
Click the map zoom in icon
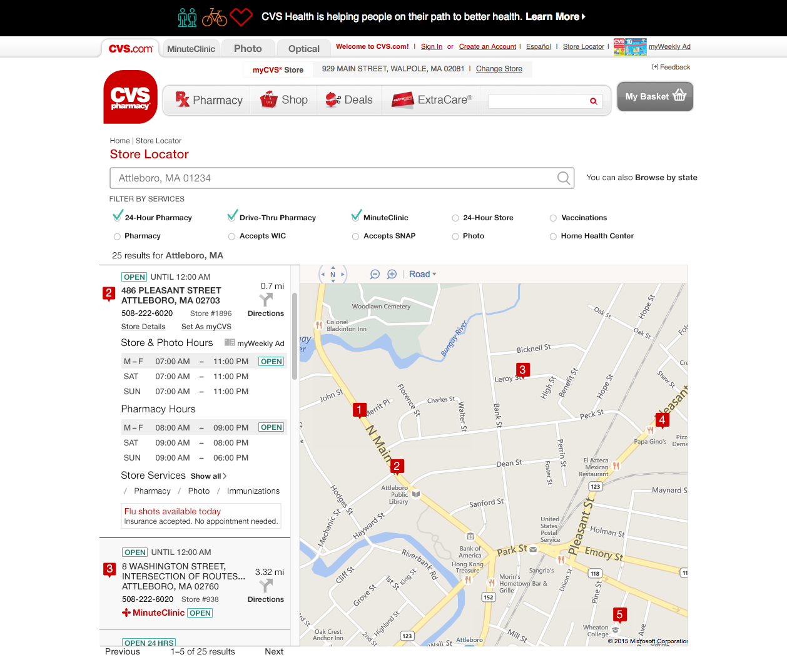click(392, 274)
